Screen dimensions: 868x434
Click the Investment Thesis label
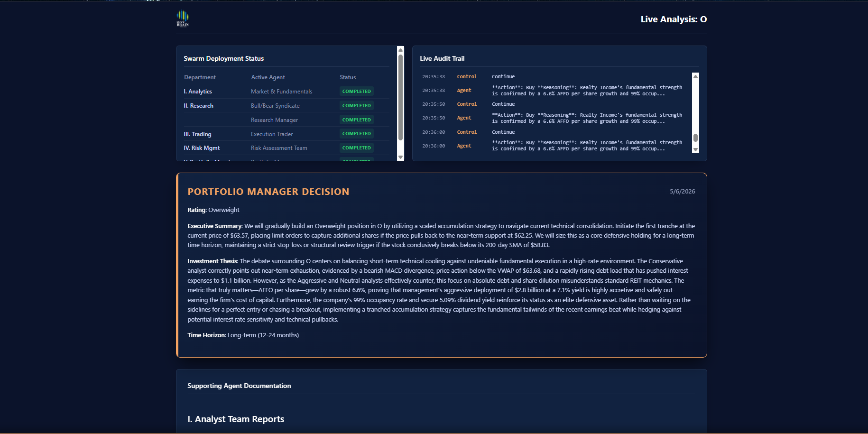(212, 261)
